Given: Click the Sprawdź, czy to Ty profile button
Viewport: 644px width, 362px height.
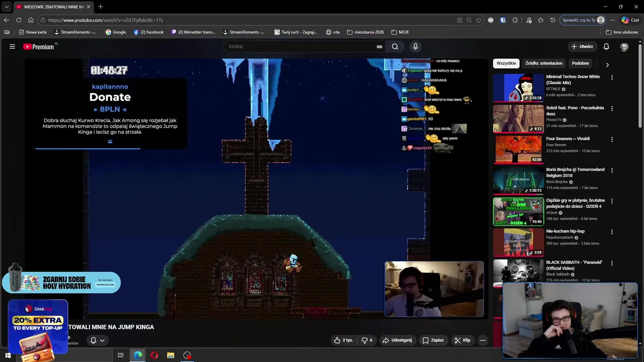Looking at the screenshot, I should pos(582,20).
